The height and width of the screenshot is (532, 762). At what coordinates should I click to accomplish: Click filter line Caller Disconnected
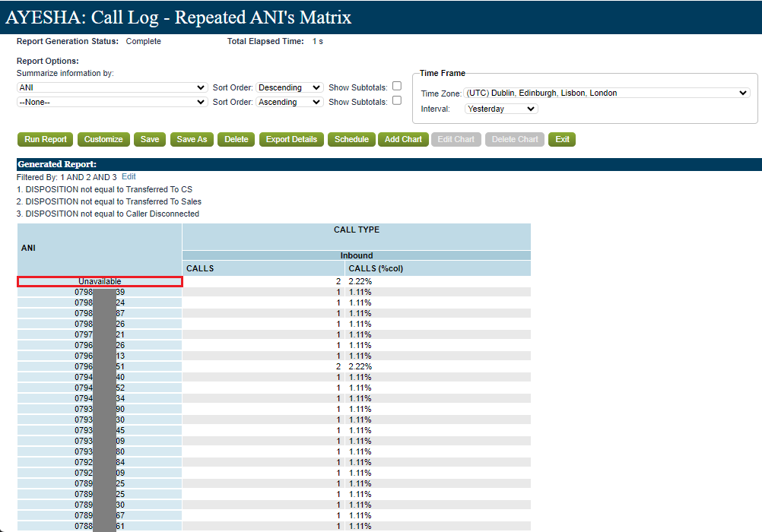point(108,214)
